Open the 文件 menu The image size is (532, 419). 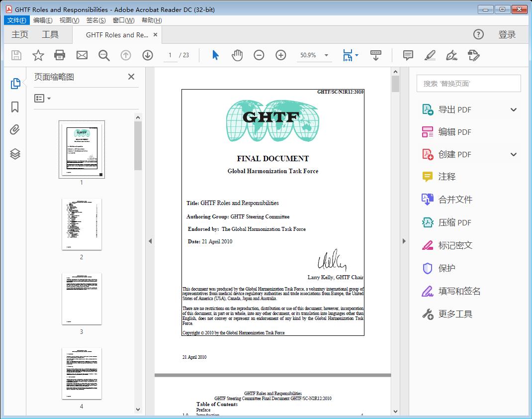(x=16, y=20)
